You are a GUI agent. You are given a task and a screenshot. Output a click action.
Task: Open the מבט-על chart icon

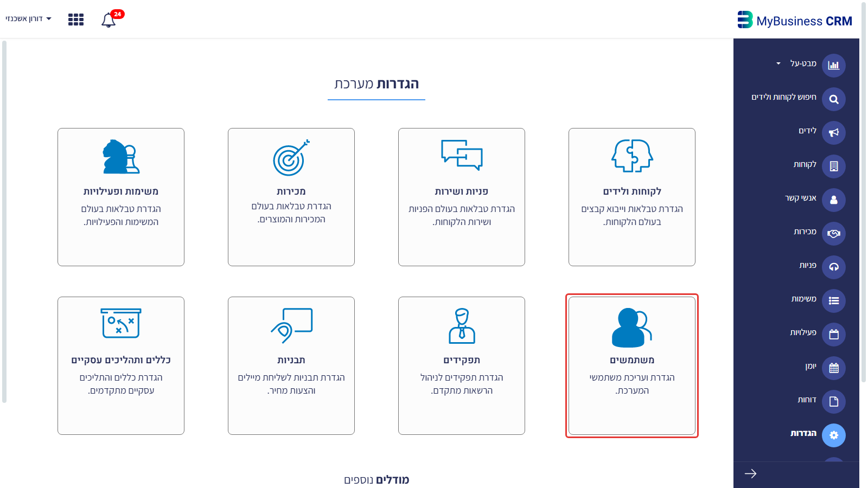(x=834, y=66)
